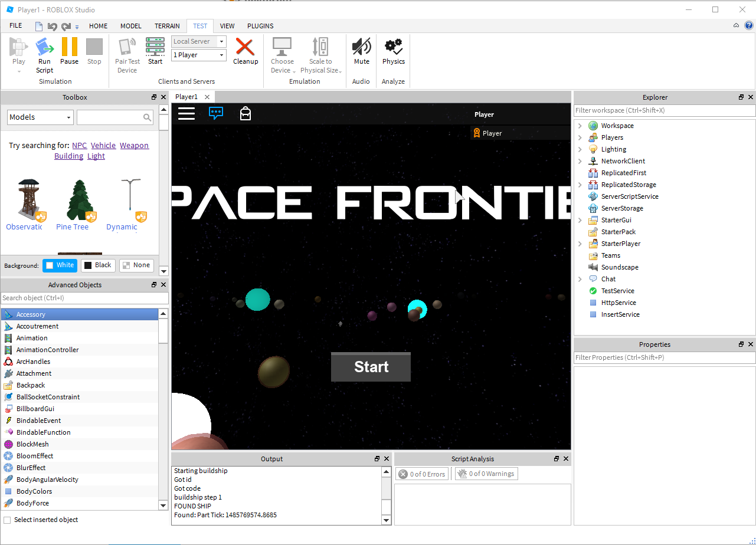Open the in-game backpack icon
This screenshot has height=545, width=756.
tap(246, 113)
